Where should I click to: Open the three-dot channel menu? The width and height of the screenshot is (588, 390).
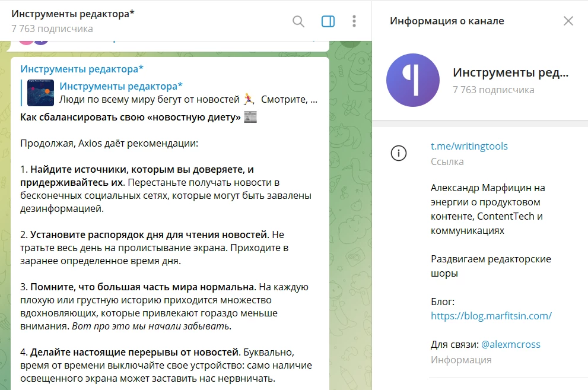click(354, 21)
